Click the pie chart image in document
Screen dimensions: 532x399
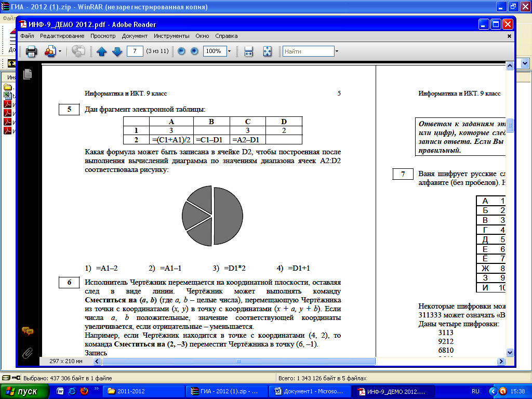tap(212, 216)
